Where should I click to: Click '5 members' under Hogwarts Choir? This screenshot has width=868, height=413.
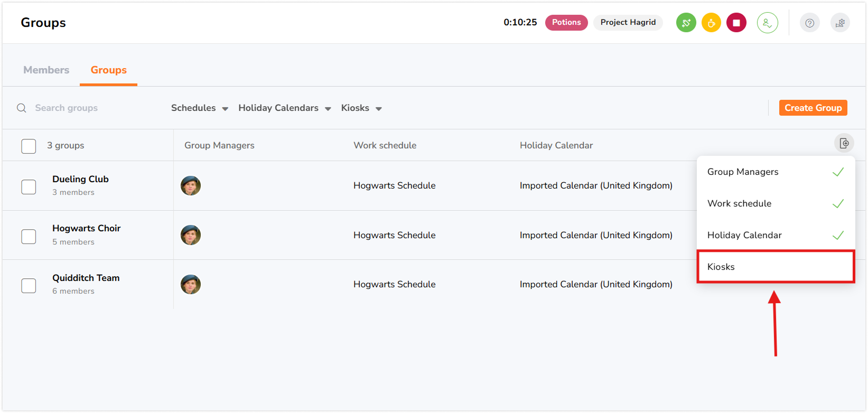pyautogui.click(x=73, y=242)
